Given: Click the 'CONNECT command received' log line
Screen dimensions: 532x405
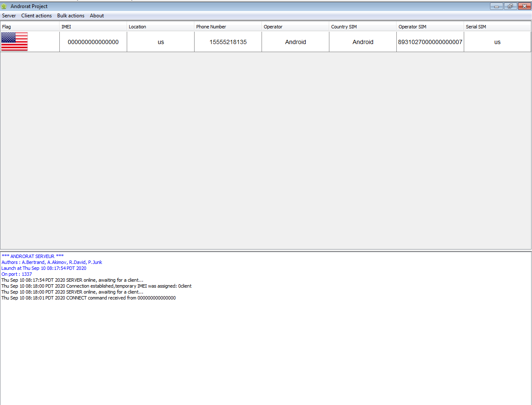Looking at the screenshot, I should coord(89,298).
